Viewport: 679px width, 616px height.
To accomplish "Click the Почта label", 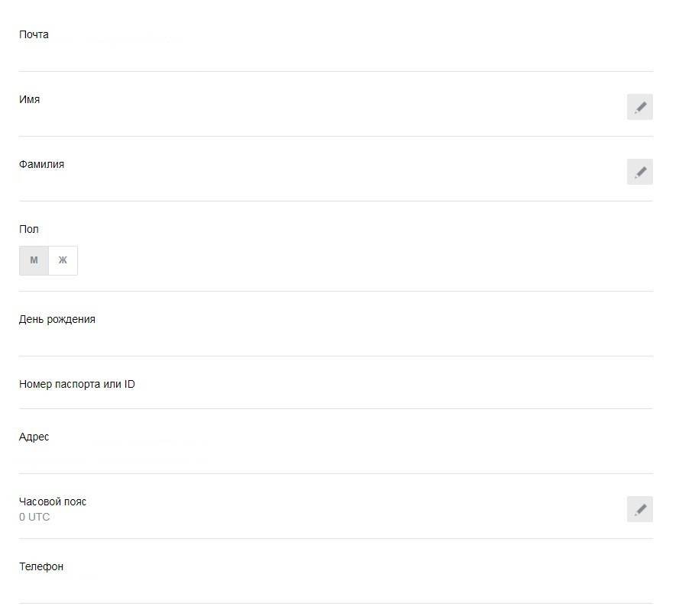I will coord(34,34).
